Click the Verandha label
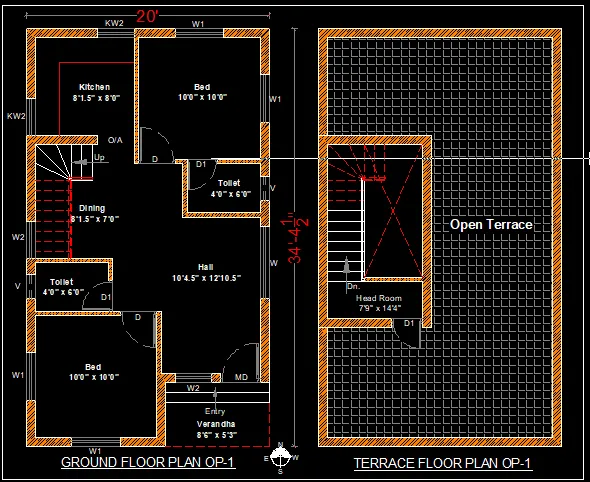Viewport: 590px width, 482px height. tap(216, 424)
